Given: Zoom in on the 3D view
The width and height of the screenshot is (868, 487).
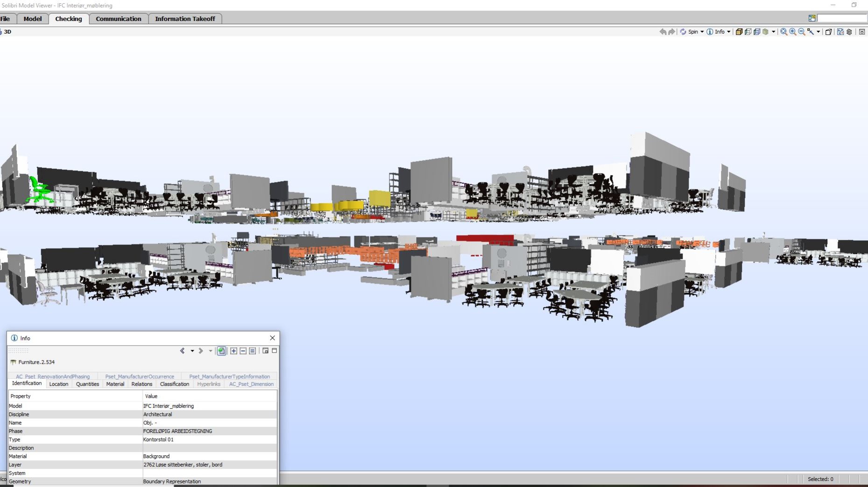Looking at the screenshot, I should (793, 32).
